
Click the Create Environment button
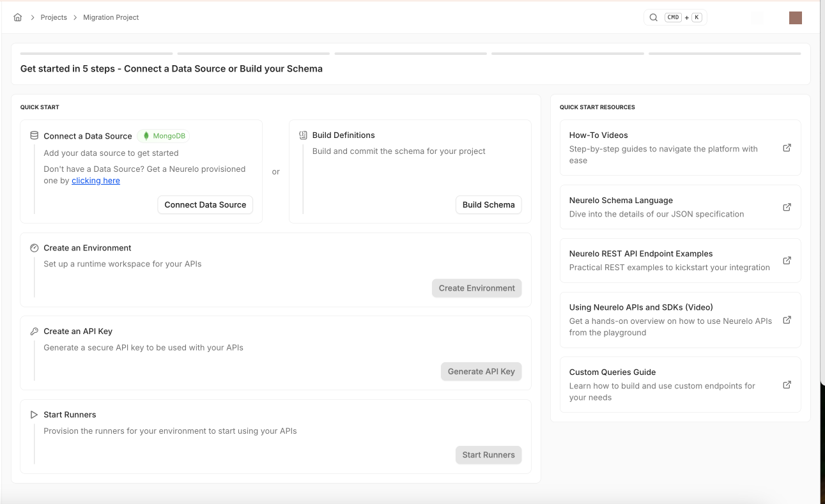click(477, 288)
